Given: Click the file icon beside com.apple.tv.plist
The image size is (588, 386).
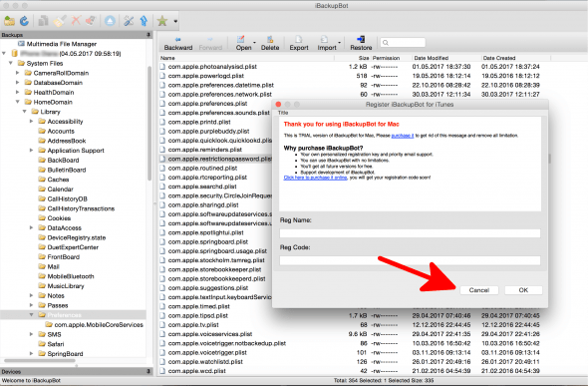Looking at the screenshot, I should point(162,324).
